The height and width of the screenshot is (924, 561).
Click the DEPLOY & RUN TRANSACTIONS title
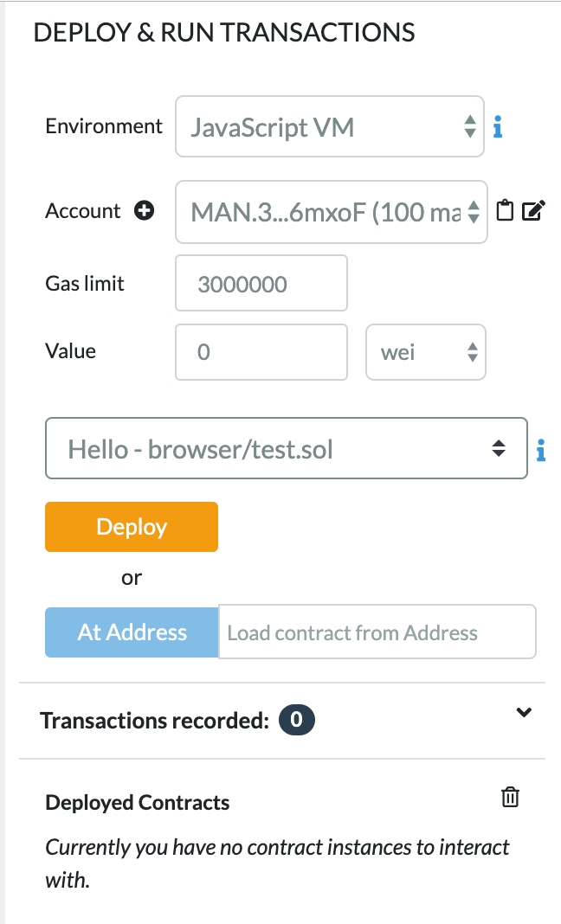223,32
